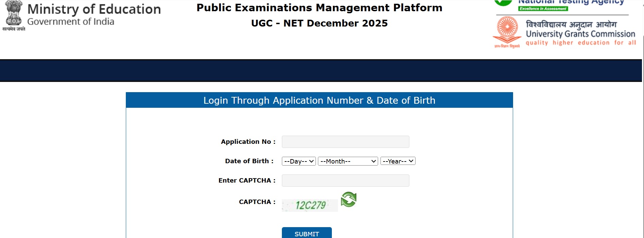Click the Ministry of Education heading text
Viewport: 644px width, 238px height.
tap(94, 9)
